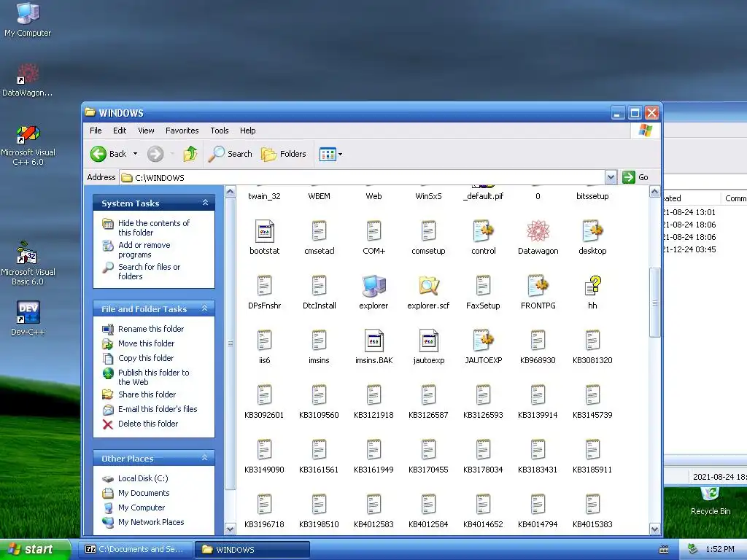Switch to C:\Documents and Se… taskbar window

point(135,550)
